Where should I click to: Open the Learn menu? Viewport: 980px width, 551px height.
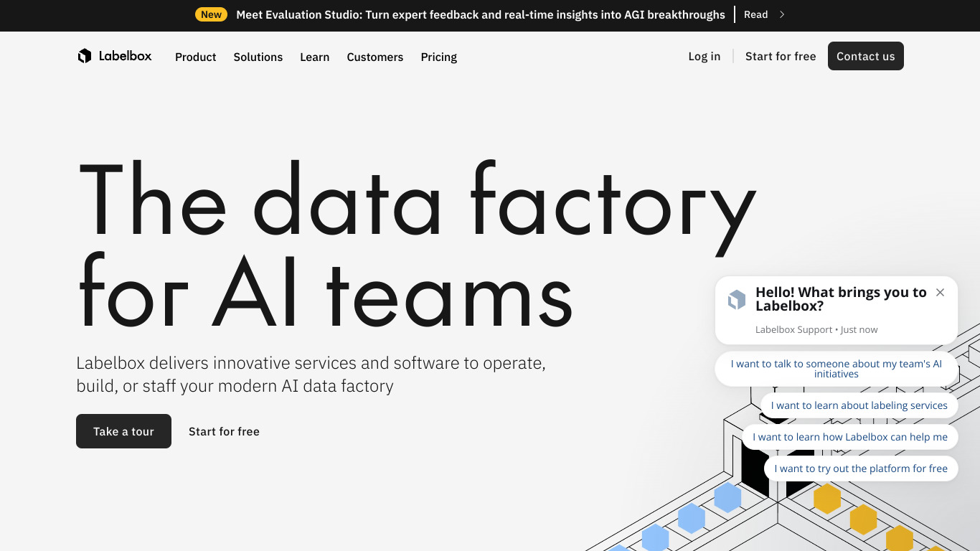pos(314,57)
